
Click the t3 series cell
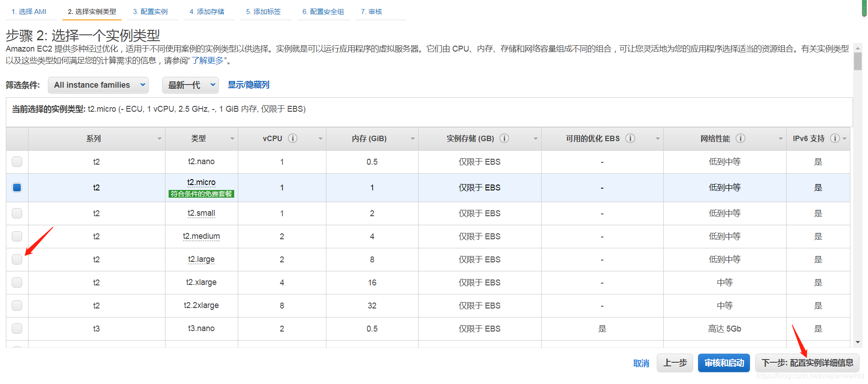coord(96,329)
